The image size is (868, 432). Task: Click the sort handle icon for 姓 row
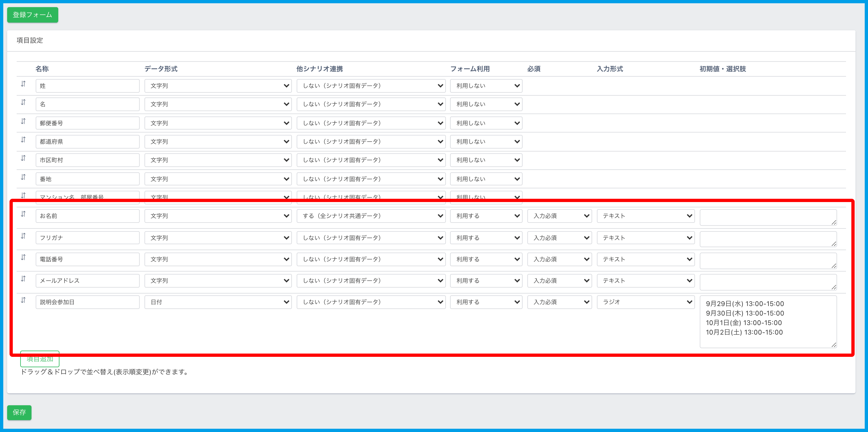tap(23, 84)
